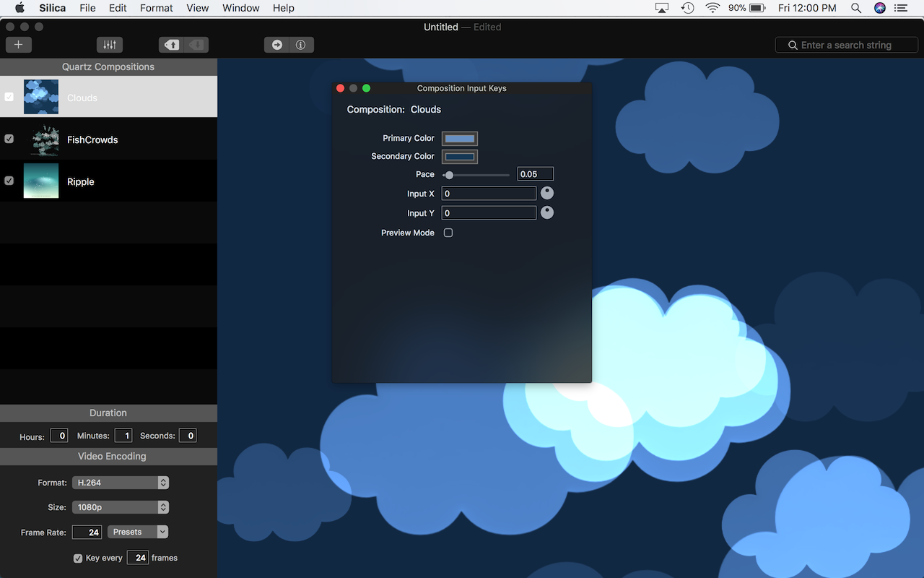Image resolution: width=924 pixels, height=578 pixels.
Task: Open Notification Center icon
Action: tap(901, 8)
